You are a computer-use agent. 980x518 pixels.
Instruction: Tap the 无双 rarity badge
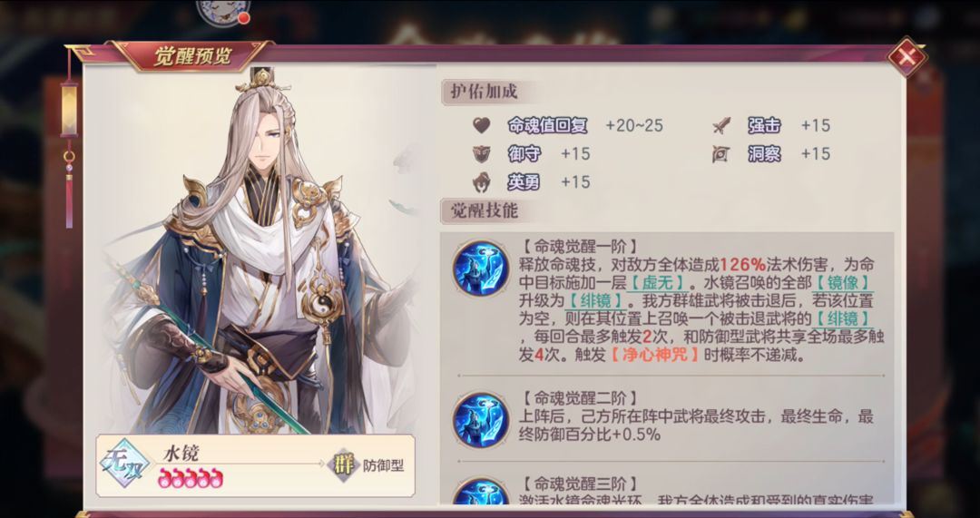point(125,465)
